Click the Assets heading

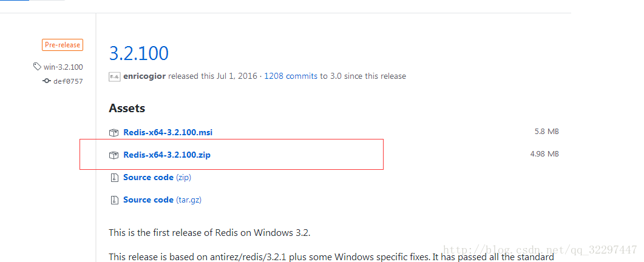click(127, 109)
